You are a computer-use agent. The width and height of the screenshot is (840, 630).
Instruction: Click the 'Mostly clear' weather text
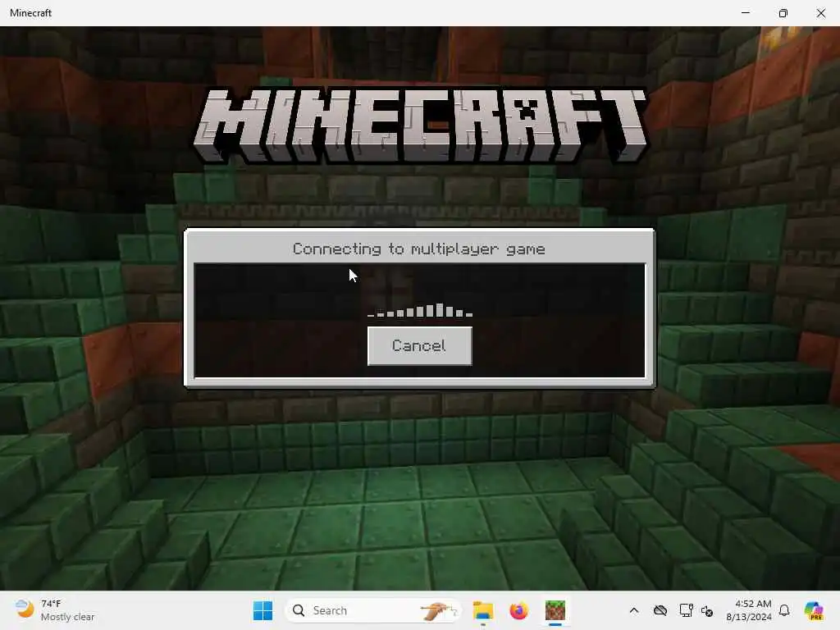coord(67,617)
